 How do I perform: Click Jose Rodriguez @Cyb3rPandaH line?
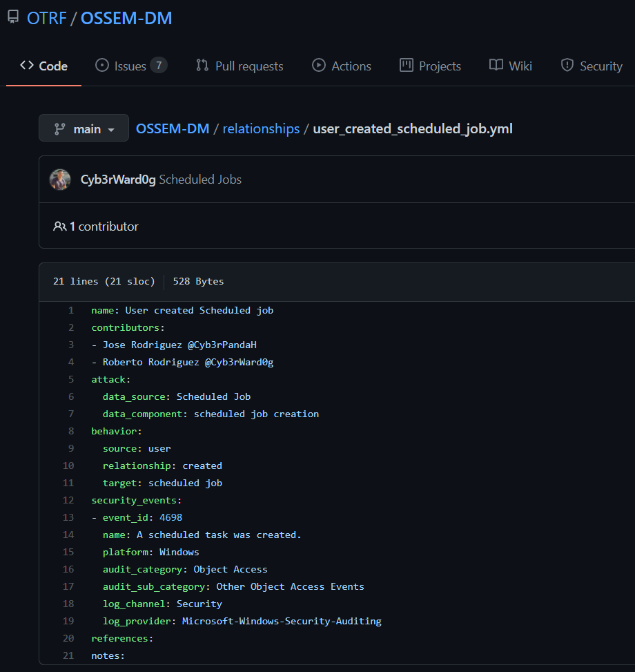pos(174,345)
